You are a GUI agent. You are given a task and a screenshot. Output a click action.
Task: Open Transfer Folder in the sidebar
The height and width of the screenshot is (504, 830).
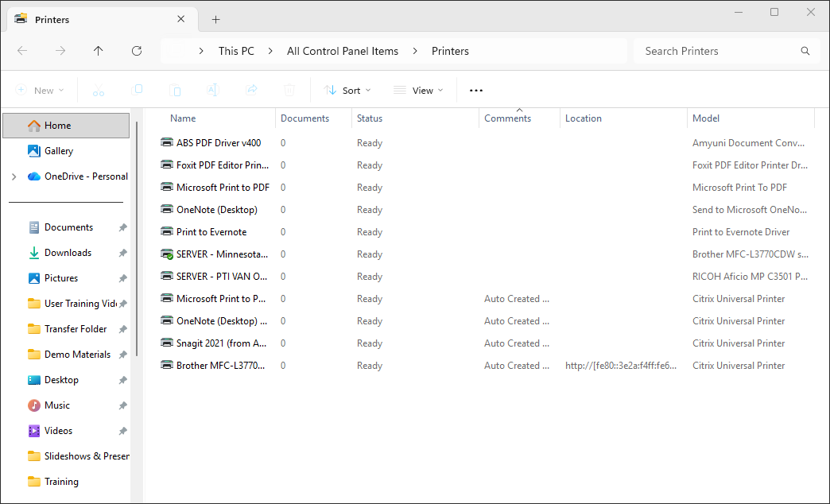pyautogui.click(x=66, y=329)
